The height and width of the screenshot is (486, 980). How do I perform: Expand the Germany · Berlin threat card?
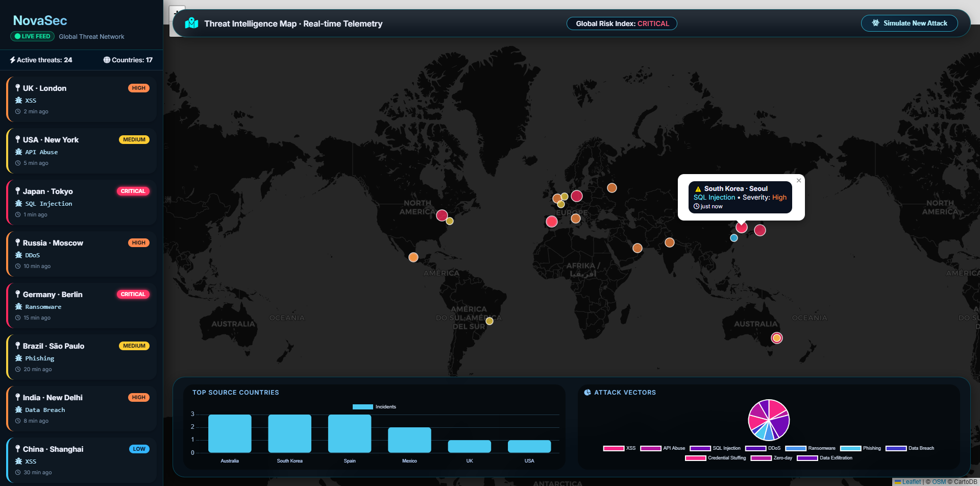[x=81, y=305]
